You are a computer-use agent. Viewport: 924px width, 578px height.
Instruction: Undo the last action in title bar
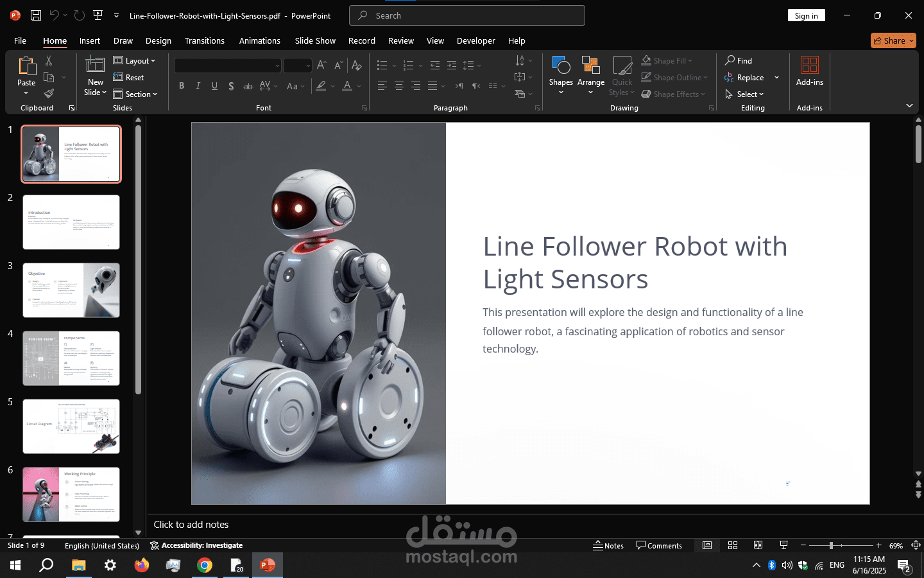55,15
